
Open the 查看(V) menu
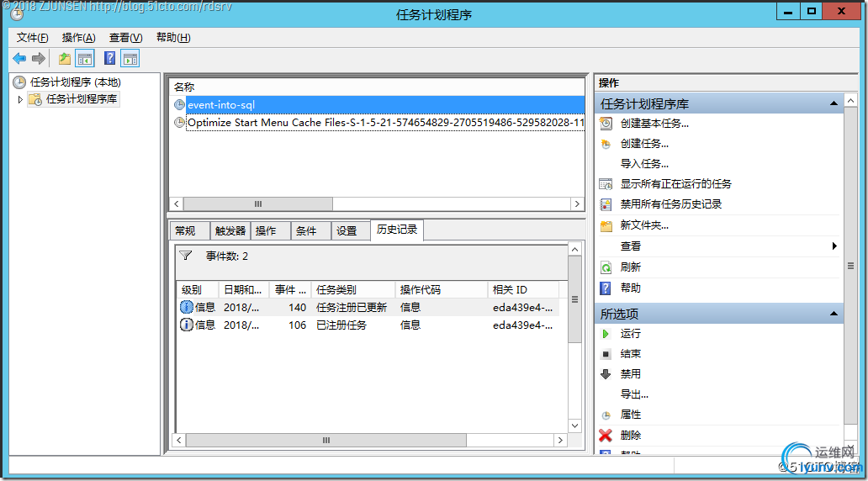pos(125,38)
